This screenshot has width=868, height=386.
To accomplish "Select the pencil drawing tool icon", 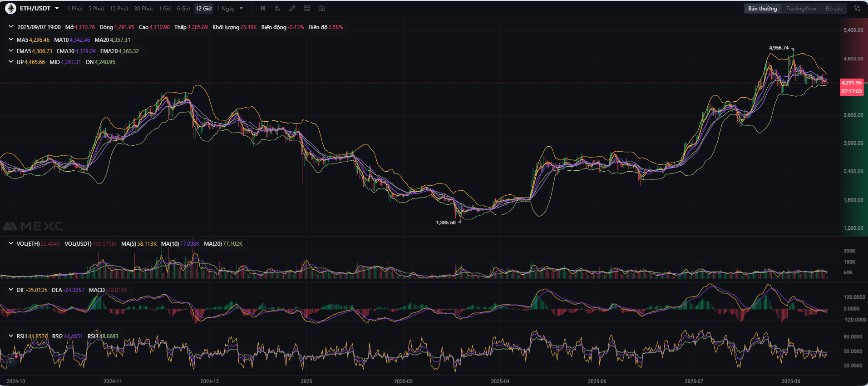I will coord(292,8).
